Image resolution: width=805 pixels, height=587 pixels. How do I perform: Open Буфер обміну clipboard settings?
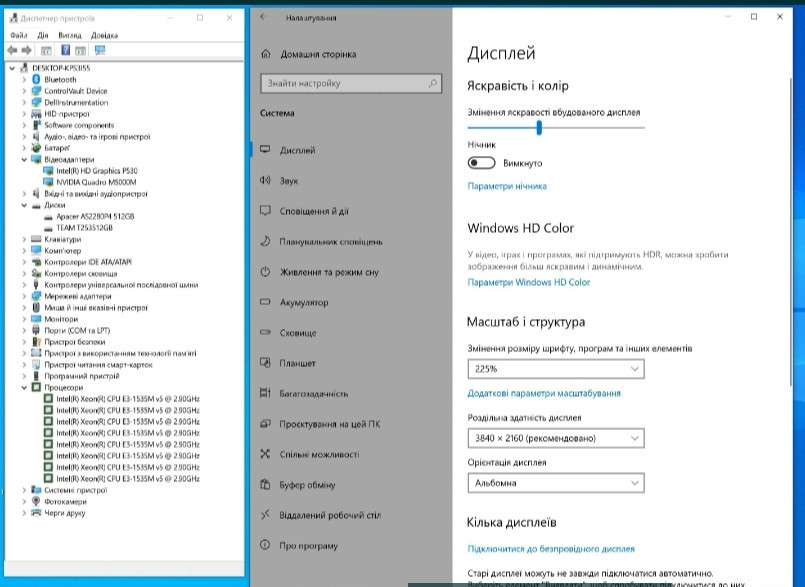tap(306, 485)
